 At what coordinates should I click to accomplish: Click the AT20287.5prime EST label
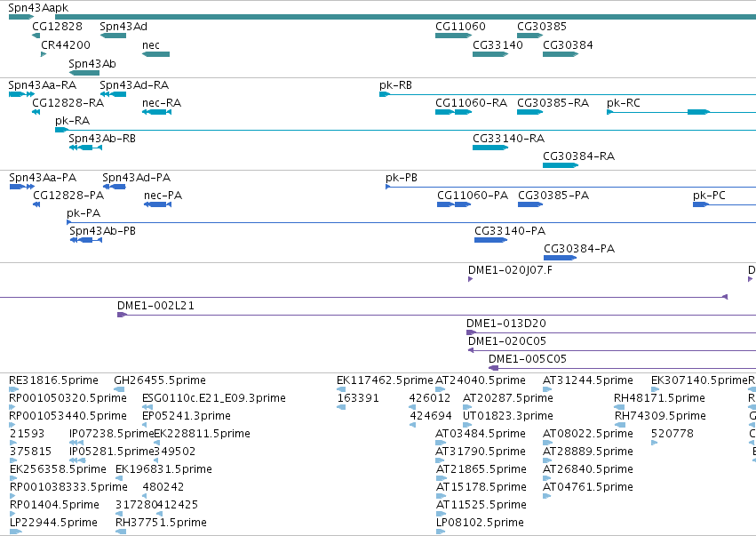[508, 399]
